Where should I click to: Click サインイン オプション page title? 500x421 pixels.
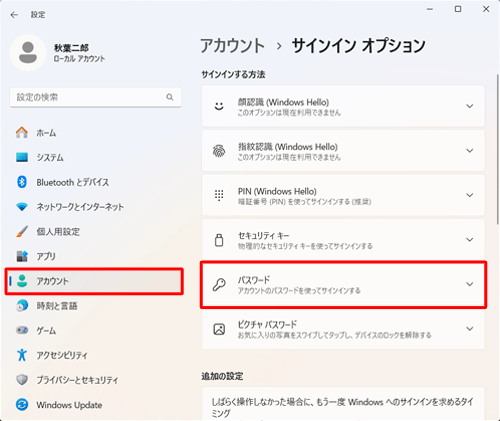[x=359, y=46]
